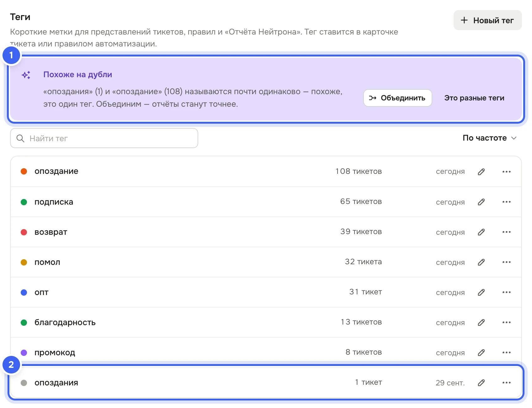Edit the «опоздание» tag with pencil icon

[x=481, y=172]
